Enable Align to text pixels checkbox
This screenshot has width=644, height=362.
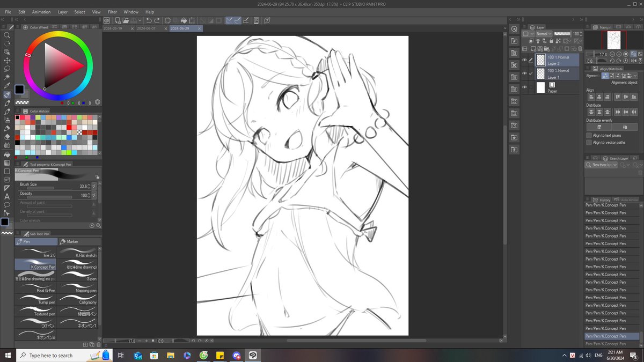click(x=589, y=136)
